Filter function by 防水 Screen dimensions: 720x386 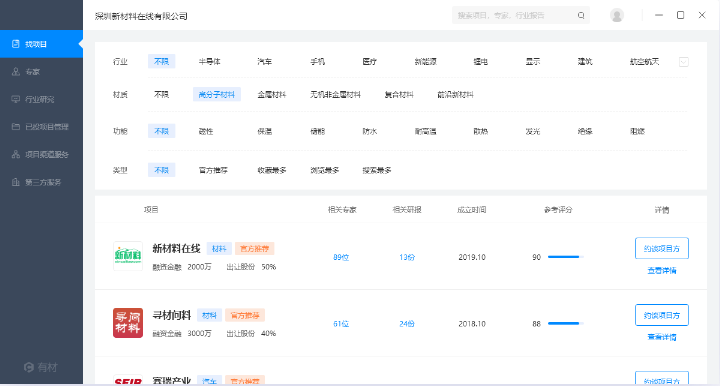coord(370,131)
